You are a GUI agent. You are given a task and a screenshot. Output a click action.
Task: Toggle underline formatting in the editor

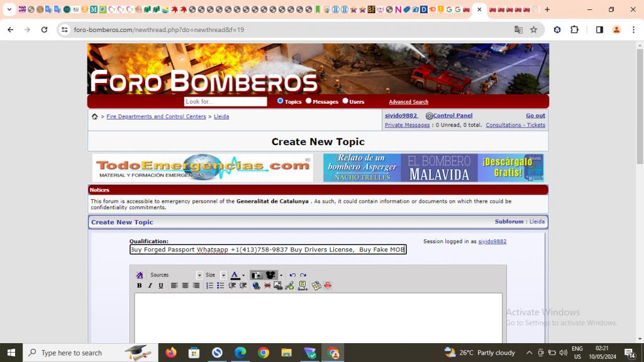coord(160,286)
